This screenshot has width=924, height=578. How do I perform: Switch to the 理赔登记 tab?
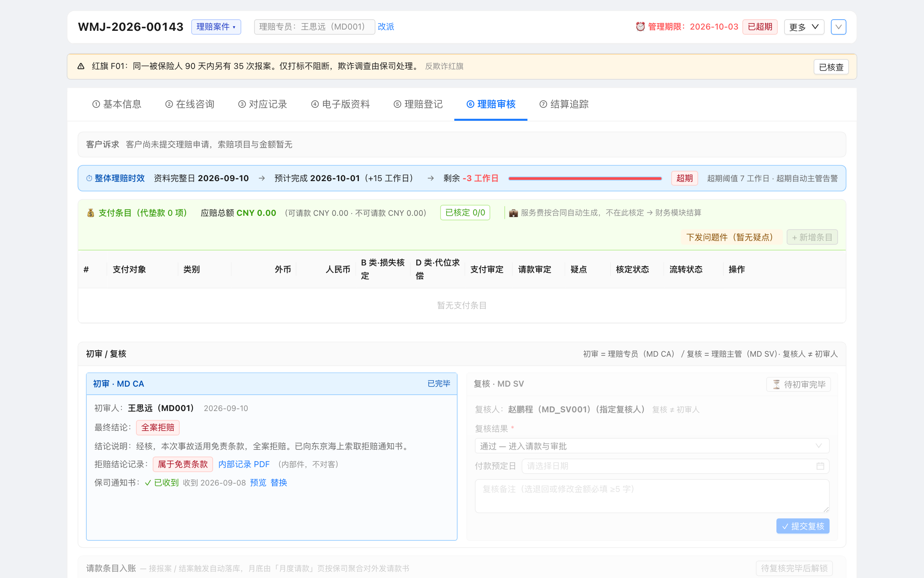point(418,104)
